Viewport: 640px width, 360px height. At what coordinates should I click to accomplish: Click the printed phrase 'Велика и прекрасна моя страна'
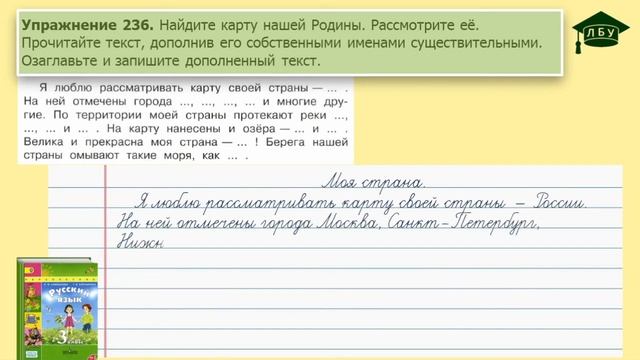tap(120, 142)
